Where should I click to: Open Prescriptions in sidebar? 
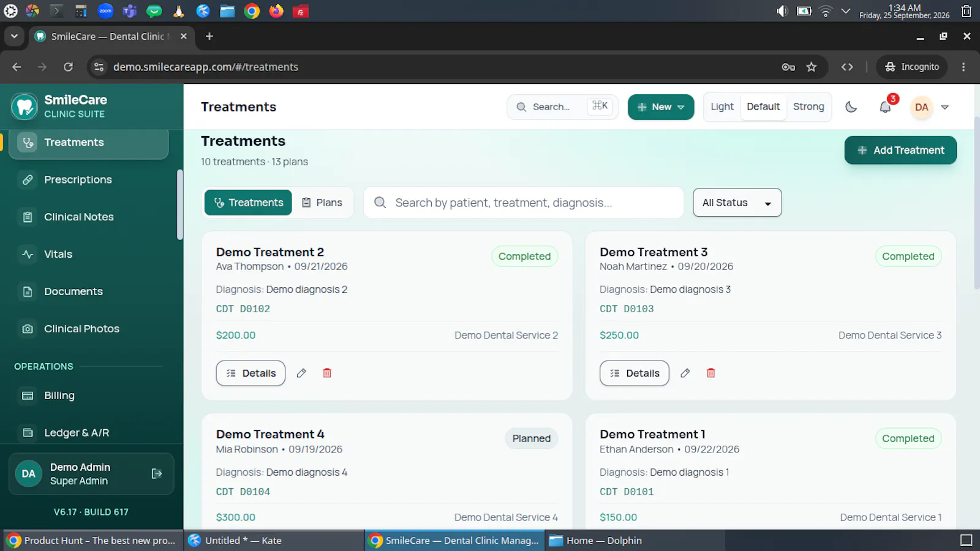click(x=89, y=179)
